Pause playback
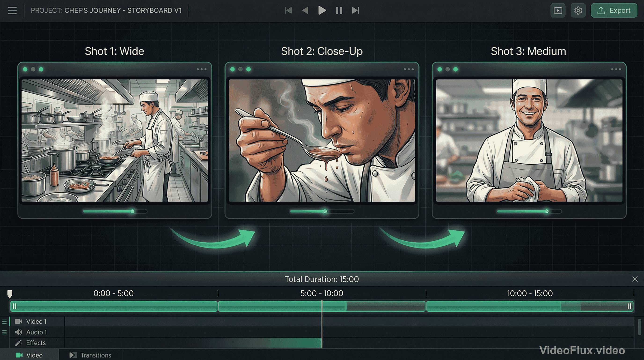Image resolution: width=644 pixels, height=360 pixels. click(x=339, y=11)
